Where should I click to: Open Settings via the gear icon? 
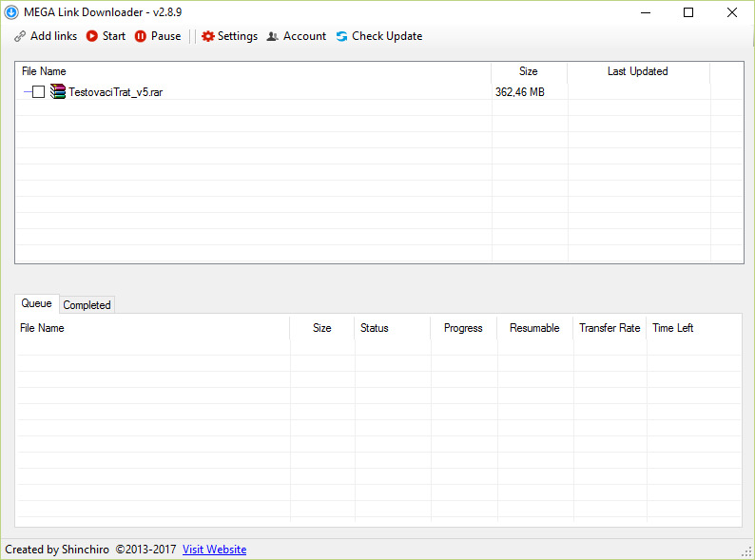pyautogui.click(x=207, y=36)
